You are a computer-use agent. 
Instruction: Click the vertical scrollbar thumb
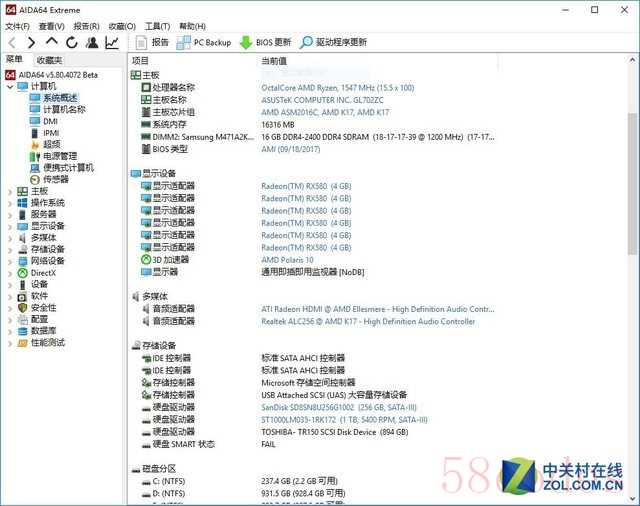(x=632, y=183)
